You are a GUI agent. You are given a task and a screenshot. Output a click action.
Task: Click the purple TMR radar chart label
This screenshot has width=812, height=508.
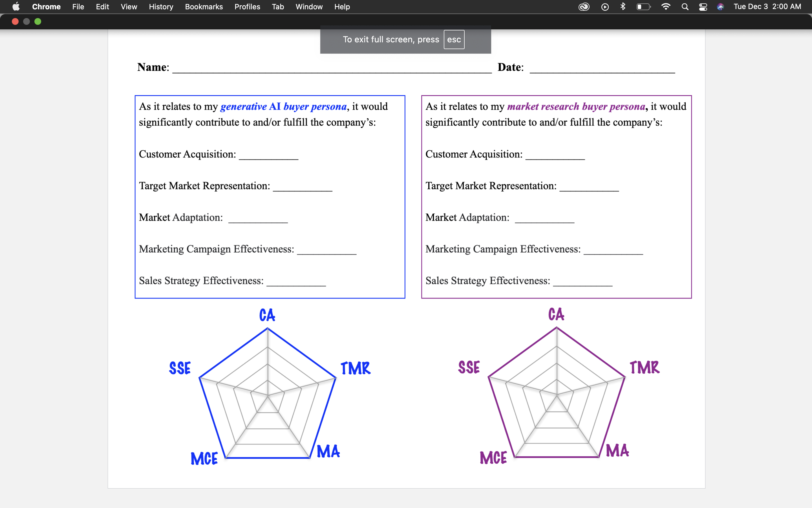click(x=645, y=367)
